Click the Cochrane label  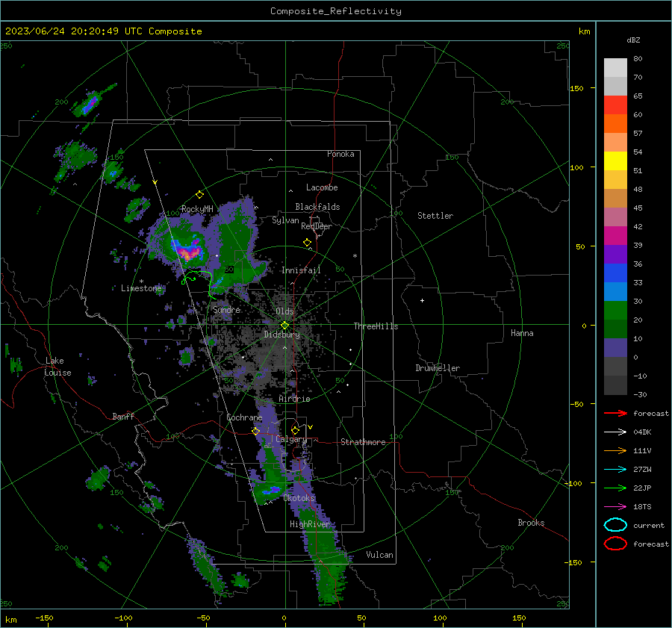pyautogui.click(x=244, y=417)
